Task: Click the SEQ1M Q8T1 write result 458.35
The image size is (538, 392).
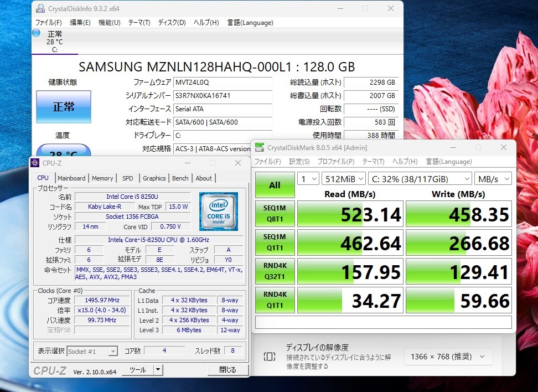Action: [x=459, y=214]
